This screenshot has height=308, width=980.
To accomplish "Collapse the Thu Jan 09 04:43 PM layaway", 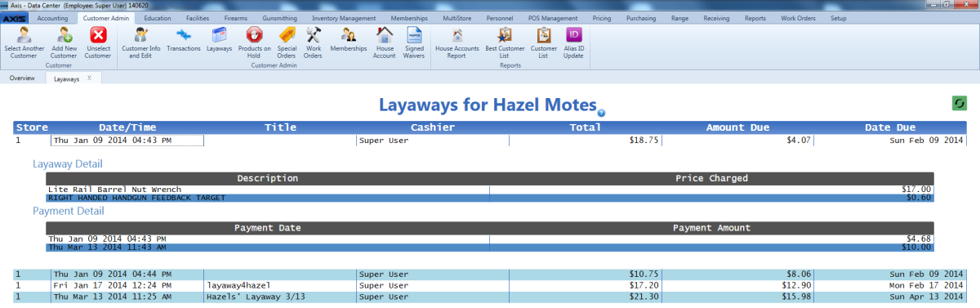I will pyautogui.click(x=490, y=141).
